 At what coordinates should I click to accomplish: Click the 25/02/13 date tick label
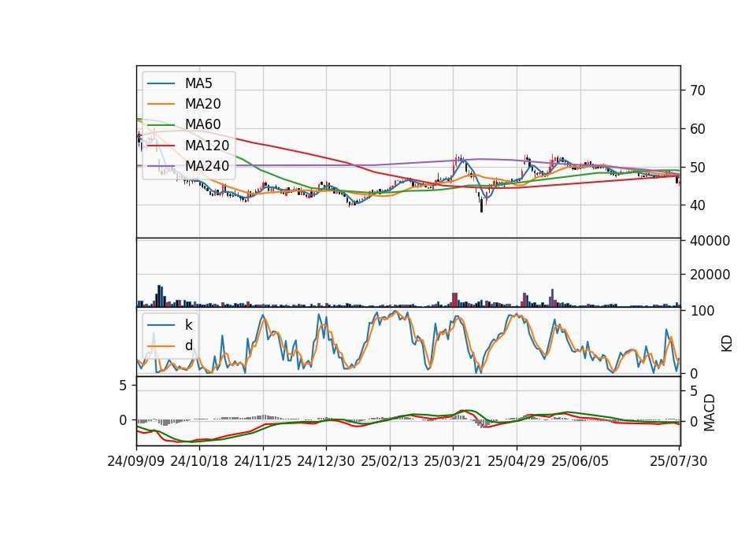click(x=390, y=461)
